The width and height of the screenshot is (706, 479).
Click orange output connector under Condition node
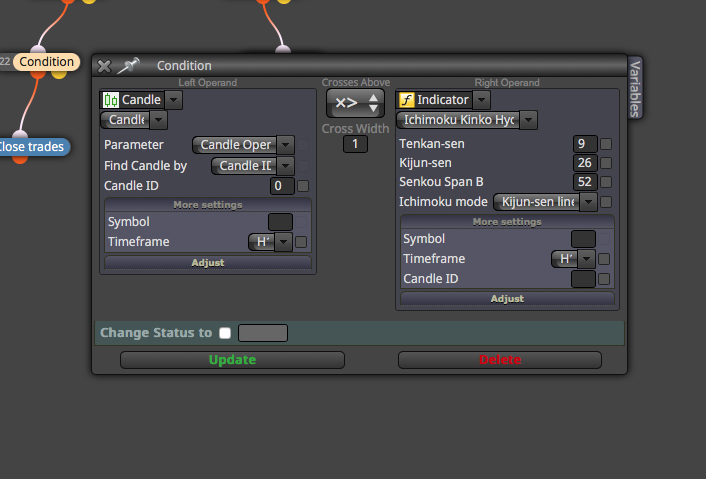point(38,73)
